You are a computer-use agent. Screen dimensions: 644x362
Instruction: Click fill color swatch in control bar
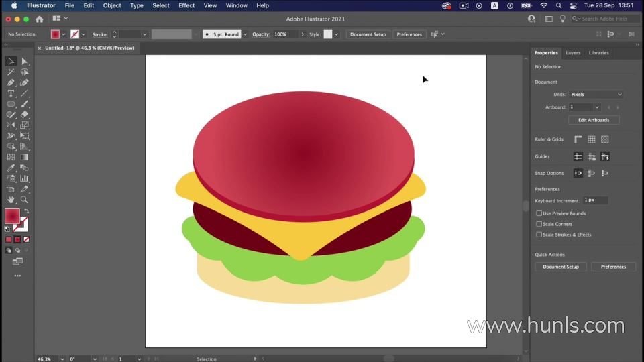tap(55, 34)
